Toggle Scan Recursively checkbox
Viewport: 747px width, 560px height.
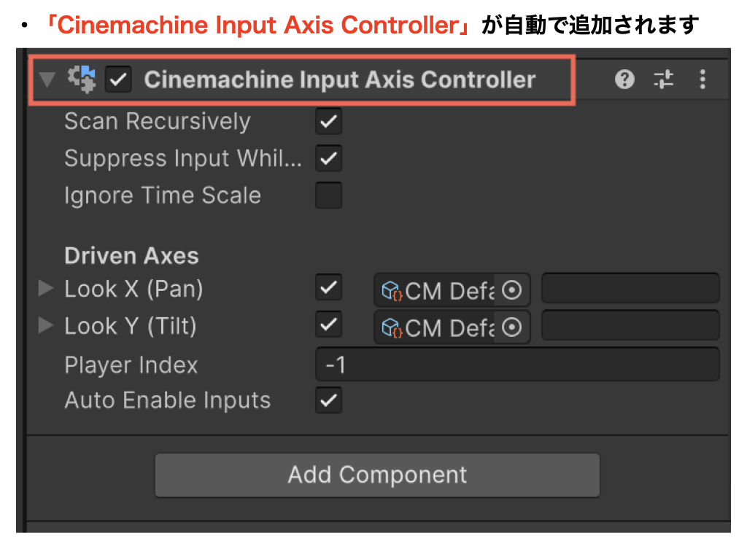(x=328, y=122)
